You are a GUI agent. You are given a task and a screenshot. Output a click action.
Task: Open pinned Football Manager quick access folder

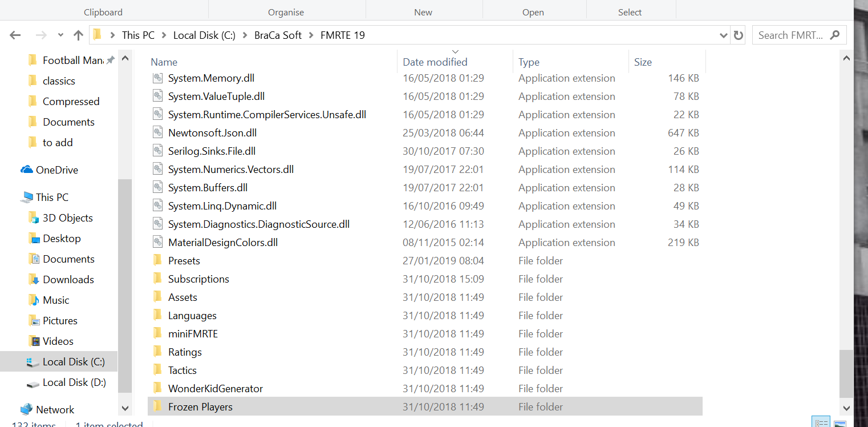coord(73,61)
